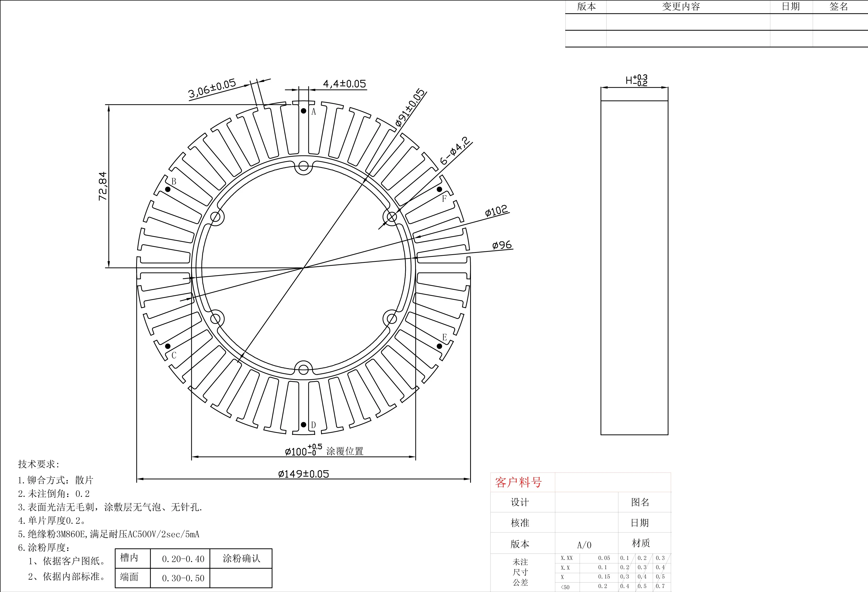Select the ø149±0.05 outer diameter dimension
The width and height of the screenshot is (868, 592).
click(303, 474)
